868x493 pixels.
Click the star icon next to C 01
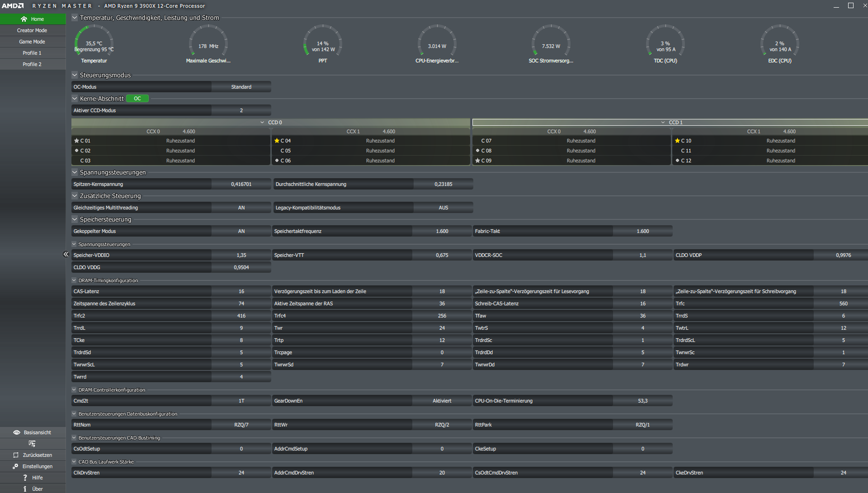click(x=76, y=141)
